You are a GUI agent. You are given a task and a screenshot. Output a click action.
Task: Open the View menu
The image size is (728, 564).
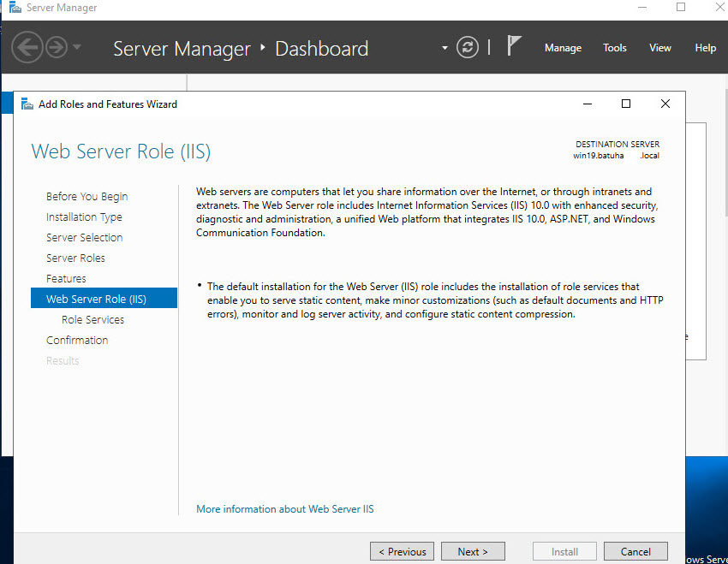(x=660, y=48)
